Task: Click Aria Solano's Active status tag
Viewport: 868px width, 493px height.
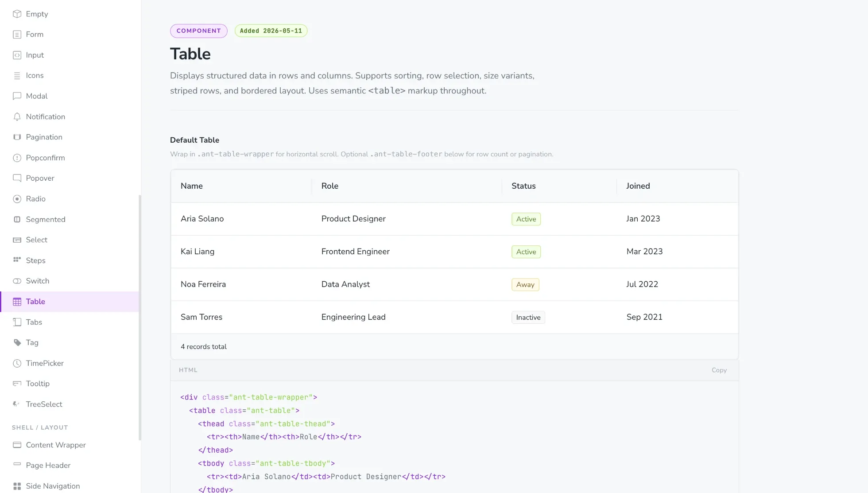Action: click(x=526, y=219)
